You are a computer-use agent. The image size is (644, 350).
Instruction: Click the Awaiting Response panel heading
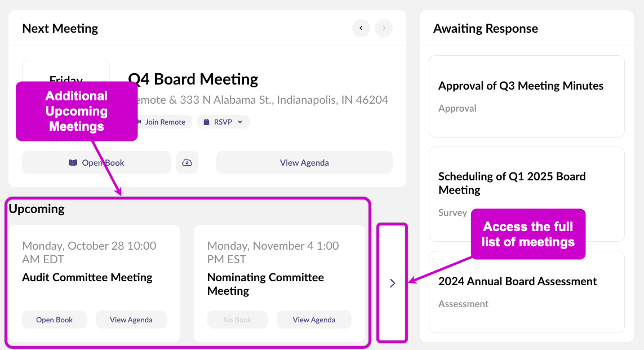[x=485, y=28]
